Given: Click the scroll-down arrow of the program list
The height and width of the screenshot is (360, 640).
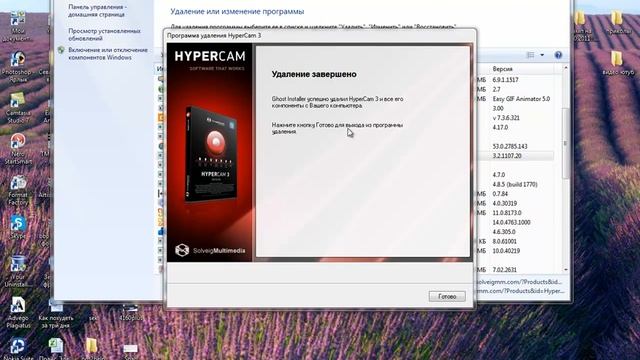Looking at the screenshot, I should (x=566, y=270).
